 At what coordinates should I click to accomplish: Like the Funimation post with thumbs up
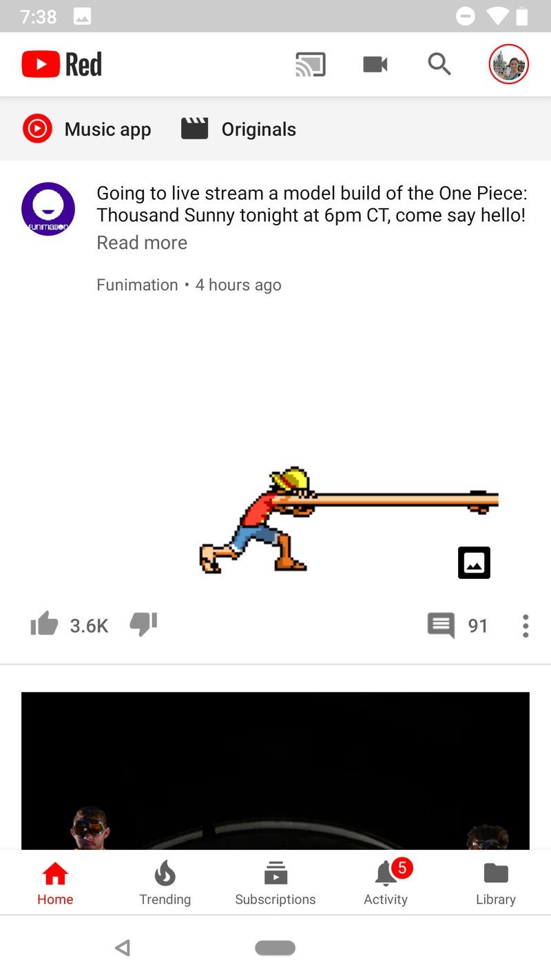(44, 624)
